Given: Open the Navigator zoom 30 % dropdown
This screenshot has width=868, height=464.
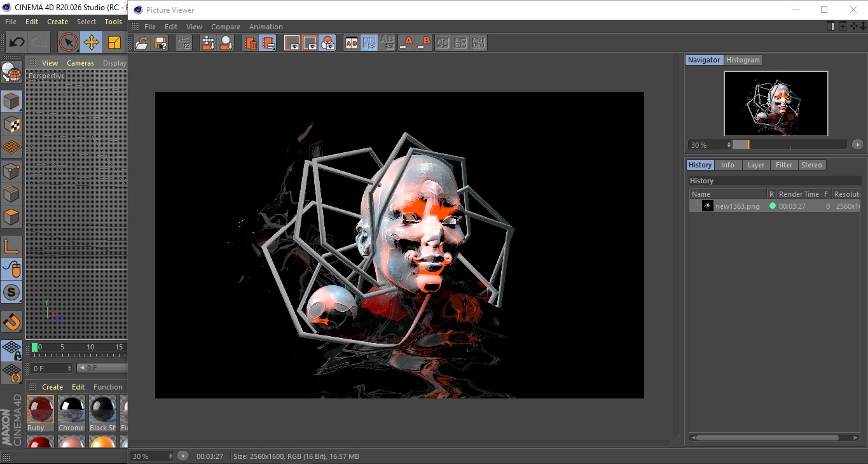Looking at the screenshot, I should point(710,145).
